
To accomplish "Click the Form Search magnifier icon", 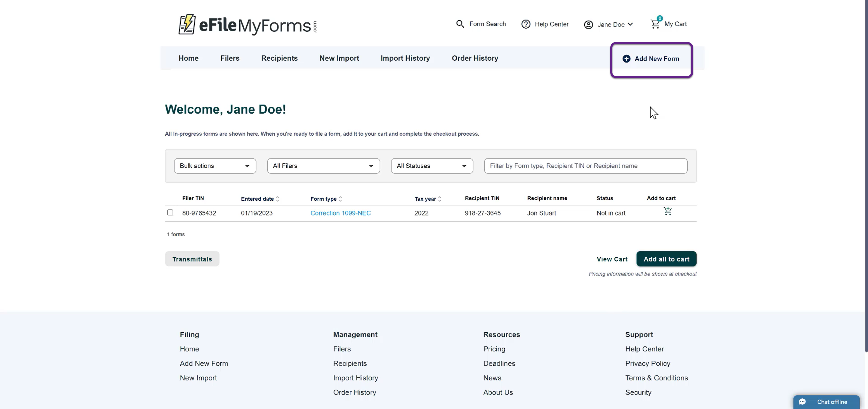I will [x=460, y=24].
